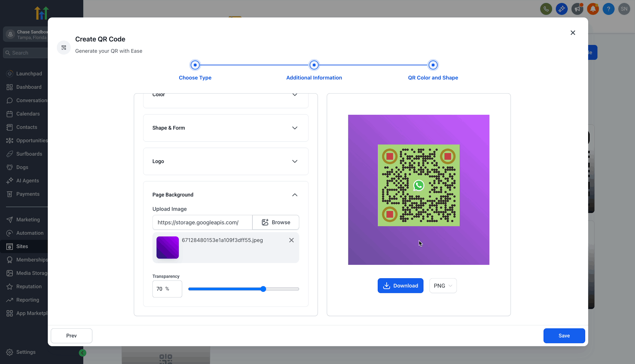
Task: Save the QR code
Action: [x=564, y=336]
